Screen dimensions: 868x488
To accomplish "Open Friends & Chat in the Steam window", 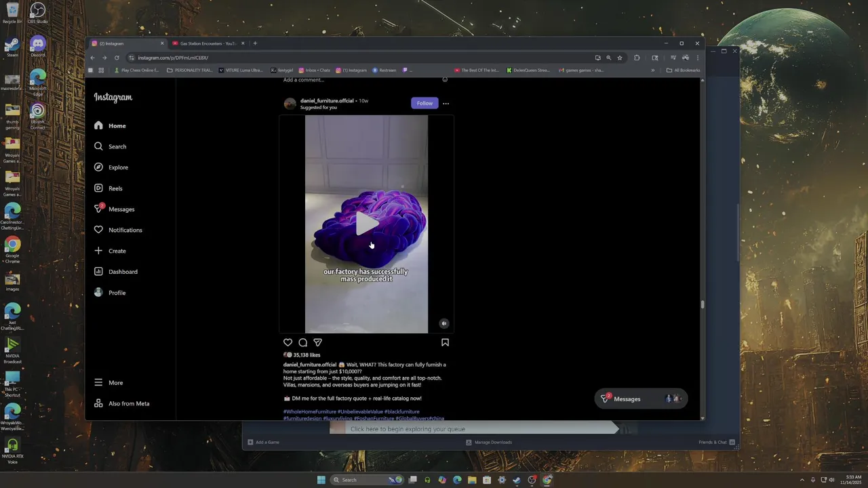I will pyautogui.click(x=717, y=442).
